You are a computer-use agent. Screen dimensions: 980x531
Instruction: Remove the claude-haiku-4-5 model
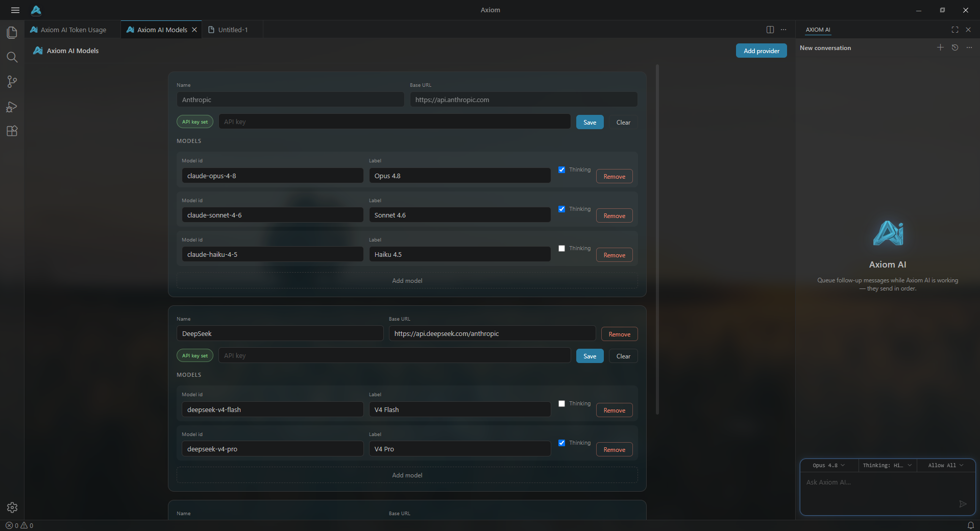pos(614,255)
